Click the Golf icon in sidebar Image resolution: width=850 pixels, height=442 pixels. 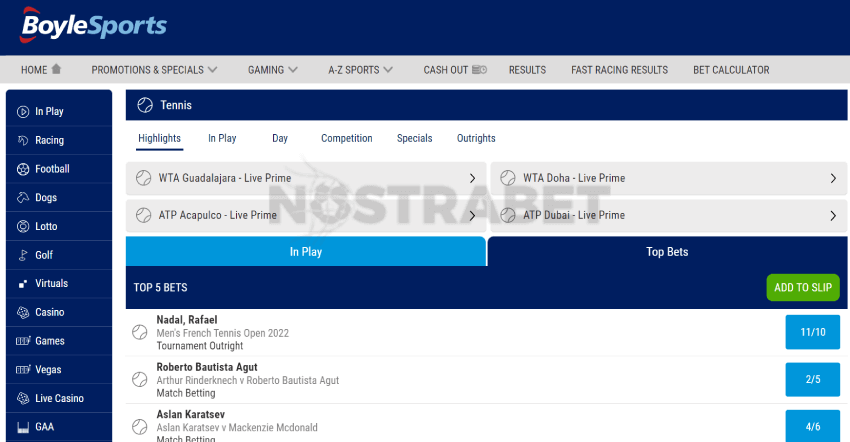coord(23,255)
